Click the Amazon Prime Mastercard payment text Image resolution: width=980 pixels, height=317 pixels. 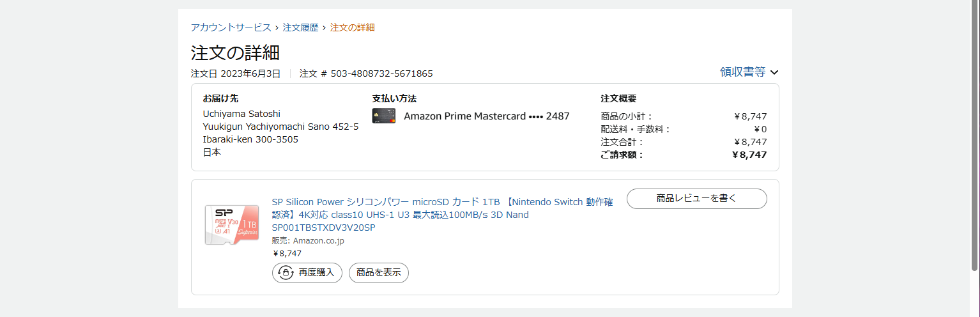point(486,116)
